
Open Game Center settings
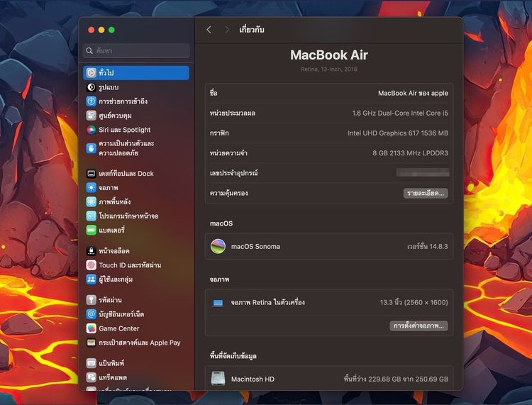(x=118, y=328)
